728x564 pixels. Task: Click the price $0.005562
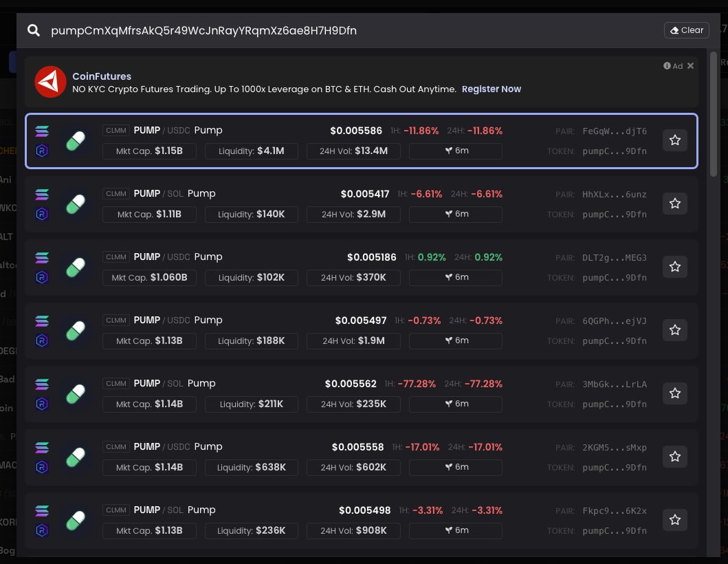tap(351, 384)
